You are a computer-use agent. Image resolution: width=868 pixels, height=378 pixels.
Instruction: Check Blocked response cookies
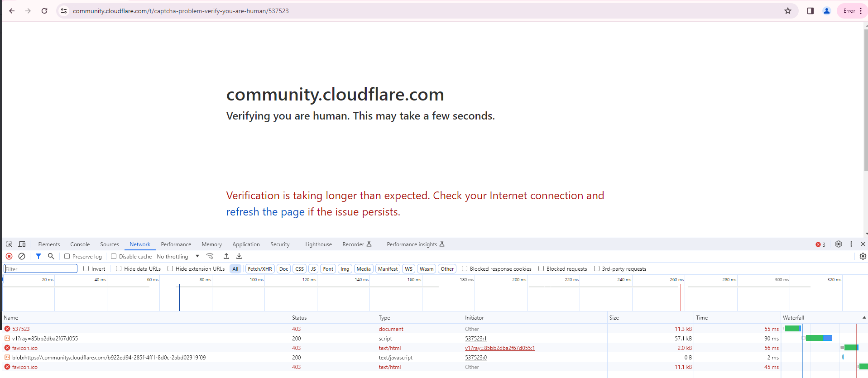coord(465,268)
